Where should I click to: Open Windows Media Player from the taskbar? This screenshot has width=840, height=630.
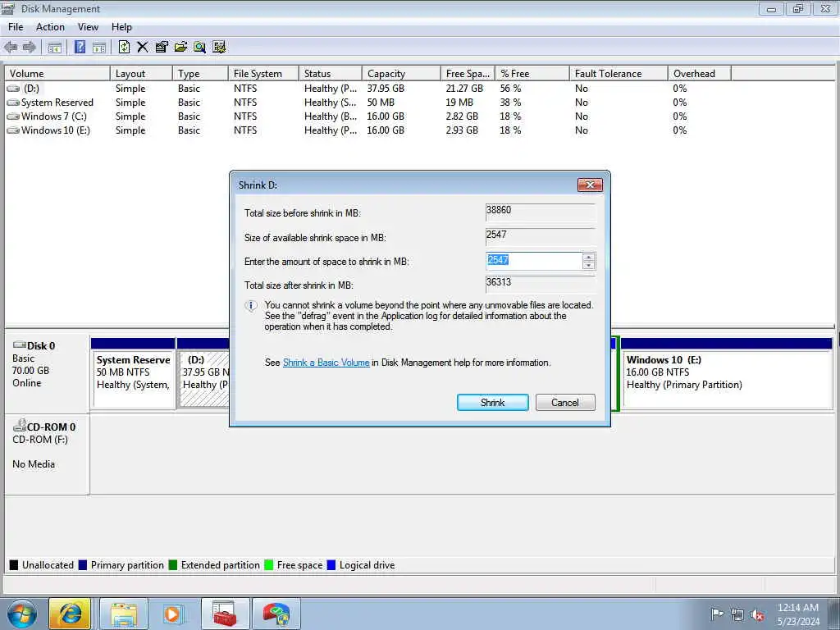pyautogui.click(x=172, y=614)
